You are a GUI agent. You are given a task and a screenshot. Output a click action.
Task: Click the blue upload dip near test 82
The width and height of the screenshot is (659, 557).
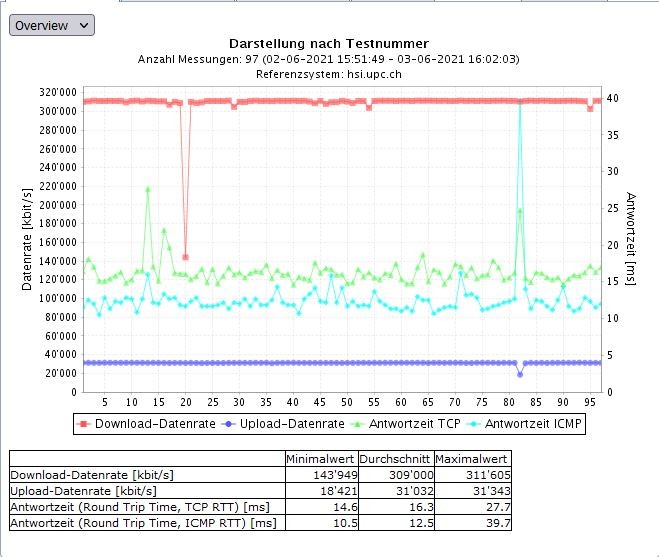tap(520, 374)
